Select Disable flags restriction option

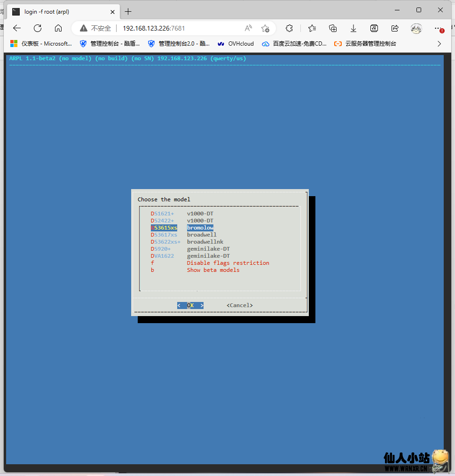coord(228,263)
